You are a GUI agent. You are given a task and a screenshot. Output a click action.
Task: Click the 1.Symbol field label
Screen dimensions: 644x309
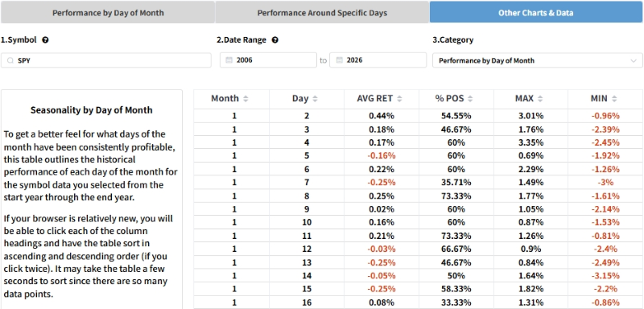[x=19, y=40]
